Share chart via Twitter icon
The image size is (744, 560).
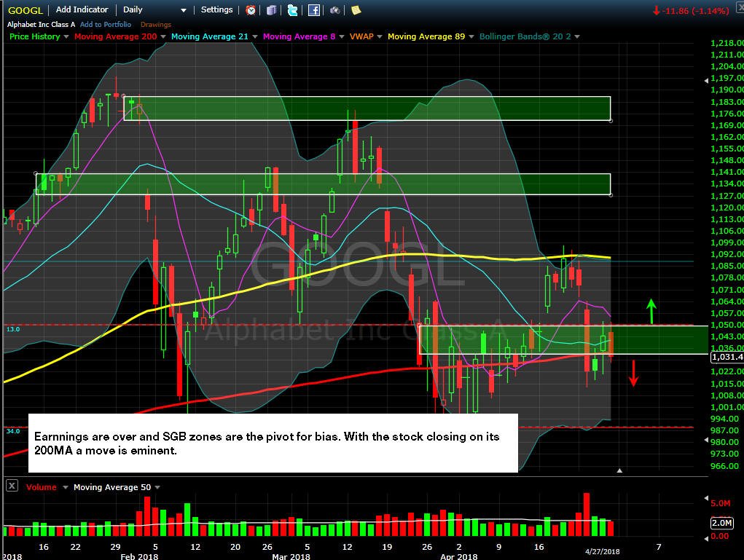tap(293, 10)
